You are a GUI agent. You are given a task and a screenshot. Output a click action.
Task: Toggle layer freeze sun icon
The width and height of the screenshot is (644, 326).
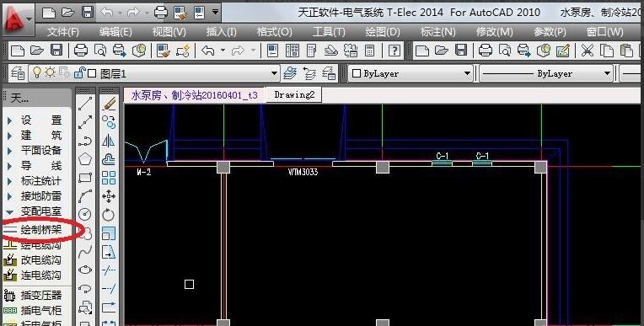pyautogui.click(x=50, y=73)
